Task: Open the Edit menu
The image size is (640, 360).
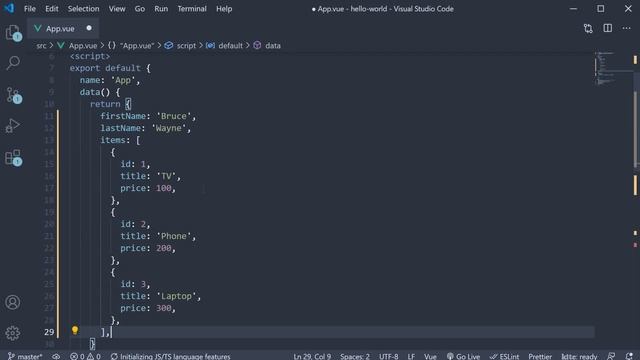Action: 52,9
